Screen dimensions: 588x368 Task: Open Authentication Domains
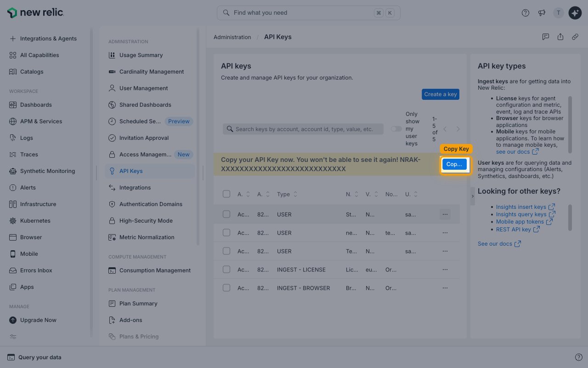click(150, 204)
